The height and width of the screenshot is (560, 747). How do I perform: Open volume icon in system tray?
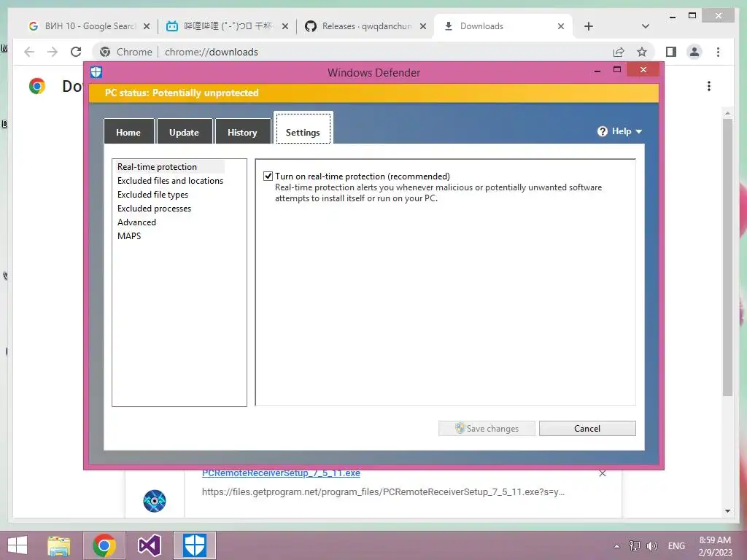(x=651, y=546)
